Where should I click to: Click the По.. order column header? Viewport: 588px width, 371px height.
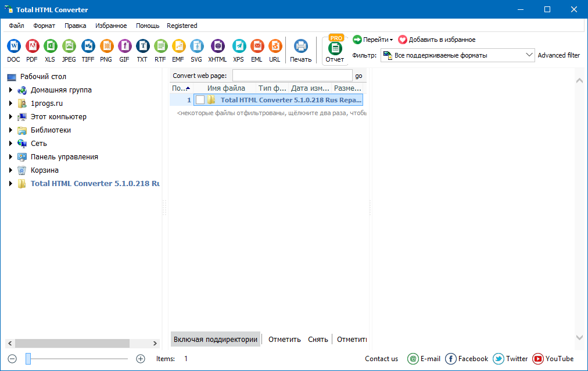[x=181, y=88]
